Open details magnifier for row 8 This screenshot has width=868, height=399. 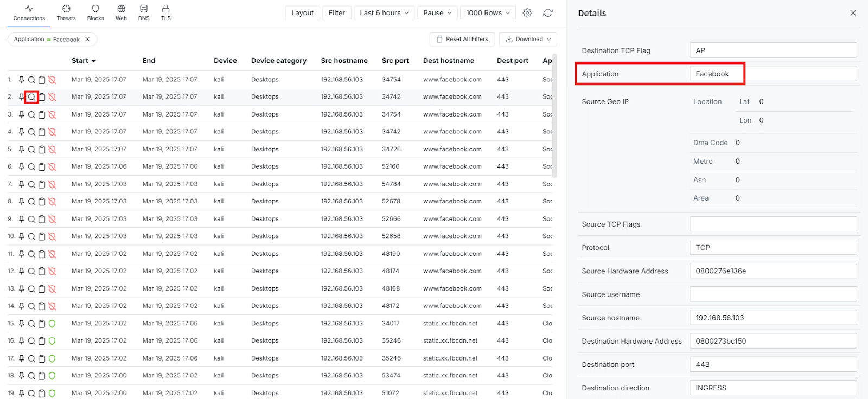31,202
